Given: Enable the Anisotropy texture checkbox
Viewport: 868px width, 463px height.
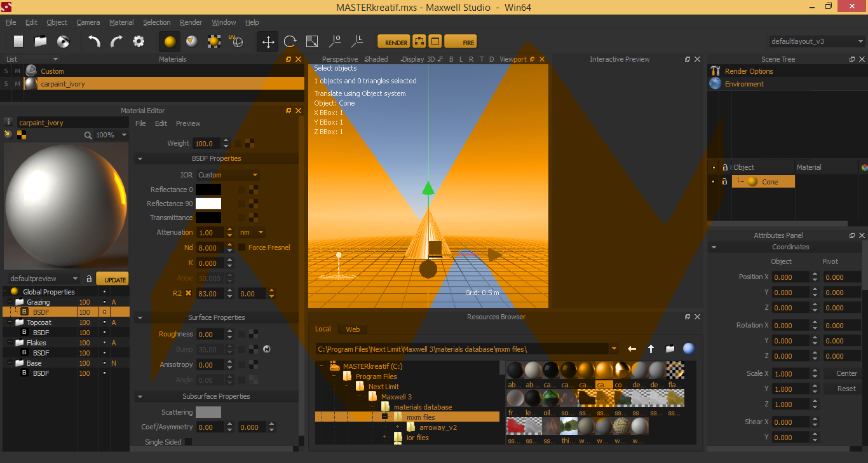Looking at the screenshot, I should 242,364.
